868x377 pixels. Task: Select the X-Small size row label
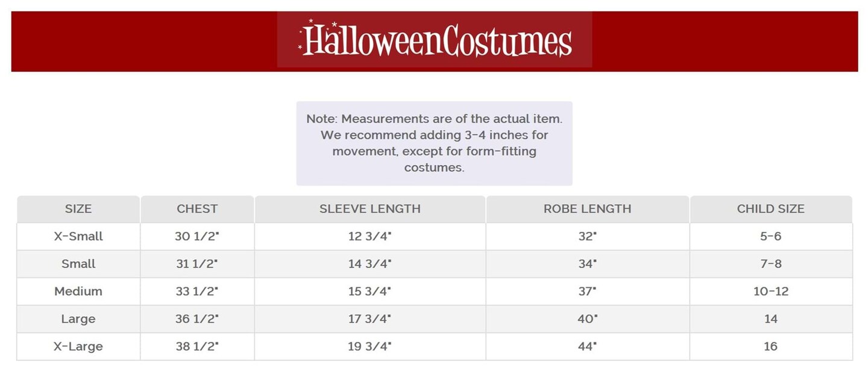click(78, 237)
